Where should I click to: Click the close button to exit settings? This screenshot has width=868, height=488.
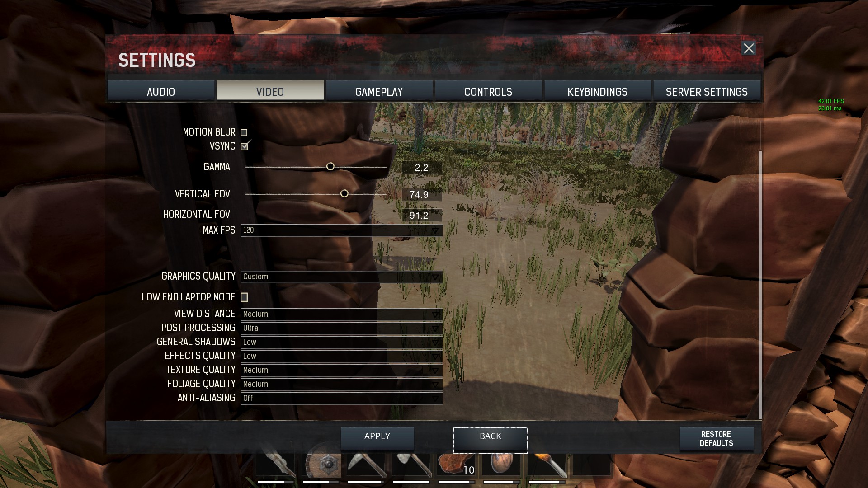749,47
